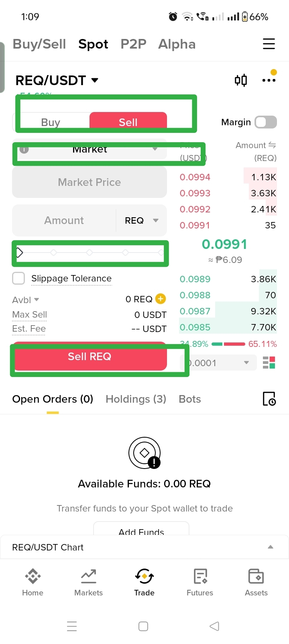This screenshot has height=644, width=289.
Task: Tap the Sell REQ button
Action: coord(90,357)
